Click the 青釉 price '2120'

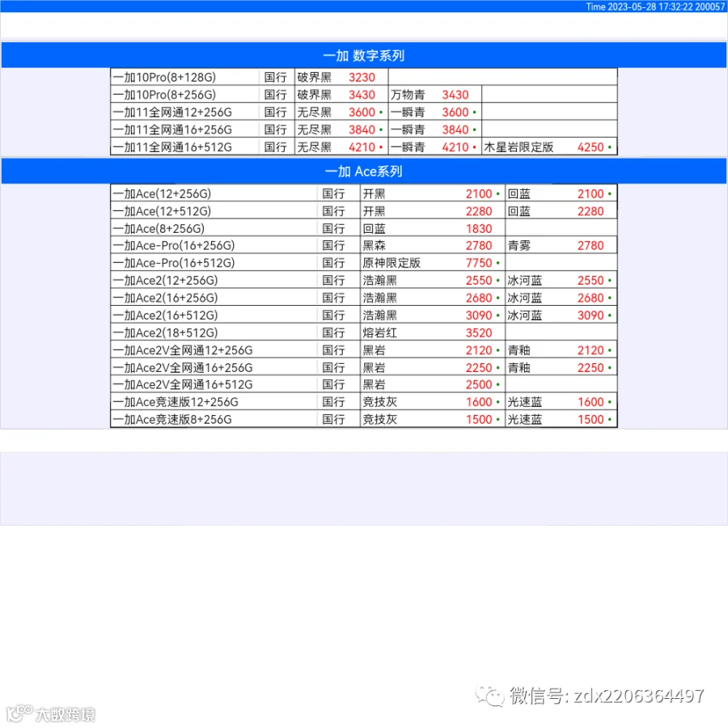point(590,350)
